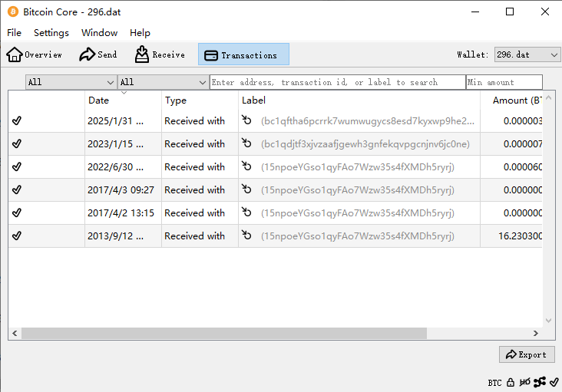
Task: Open the Receive page
Action: pyautogui.click(x=160, y=54)
